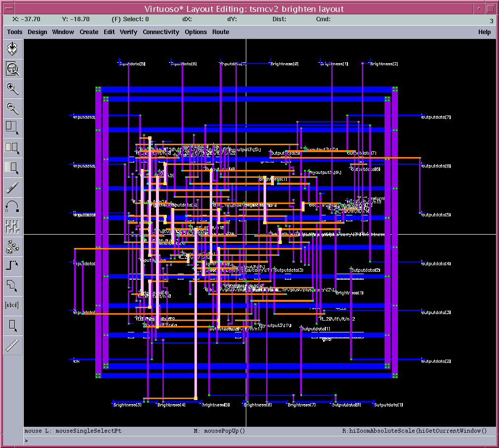This screenshot has width=499, height=448.
Task: Click the Help menu item
Action: pyautogui.click(x=484, y=32)
